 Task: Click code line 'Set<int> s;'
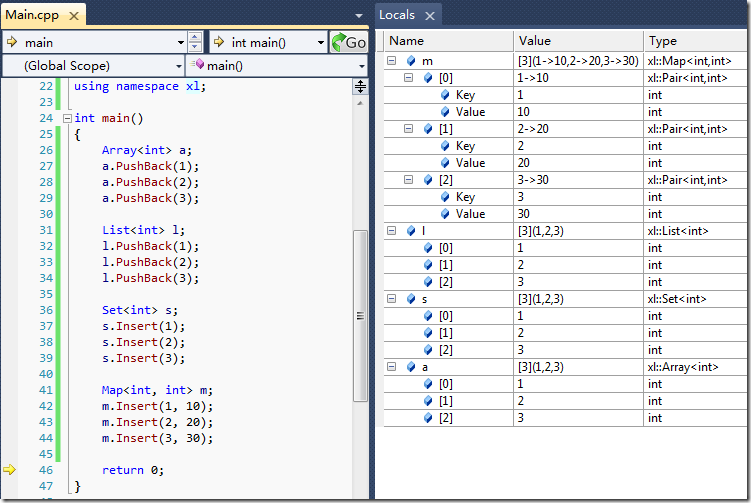[139, 310]
